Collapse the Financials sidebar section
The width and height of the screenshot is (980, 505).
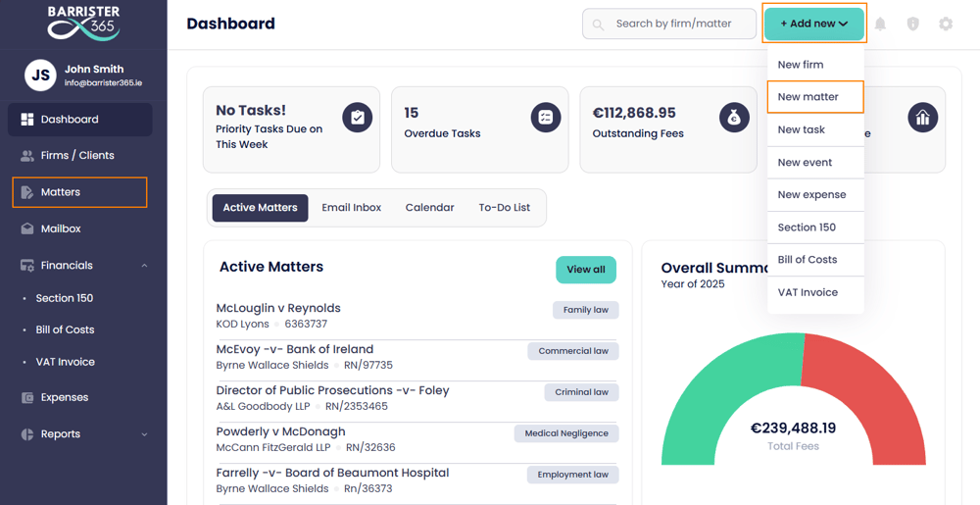(144, 266)
